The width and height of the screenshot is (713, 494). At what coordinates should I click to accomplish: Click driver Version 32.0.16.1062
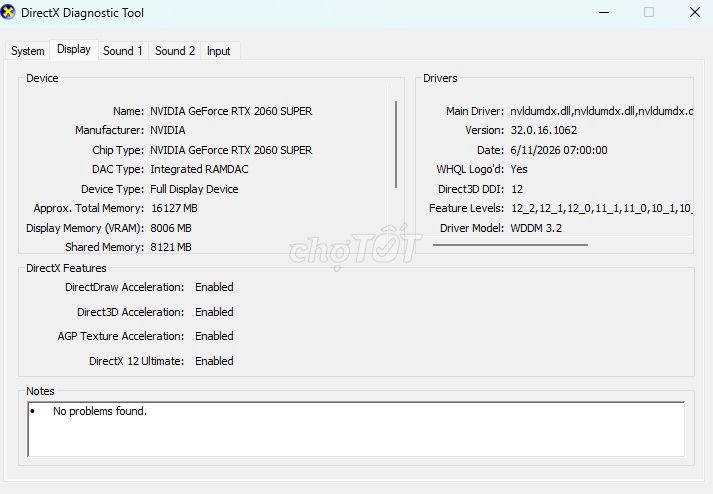click(x=543, y=130)
